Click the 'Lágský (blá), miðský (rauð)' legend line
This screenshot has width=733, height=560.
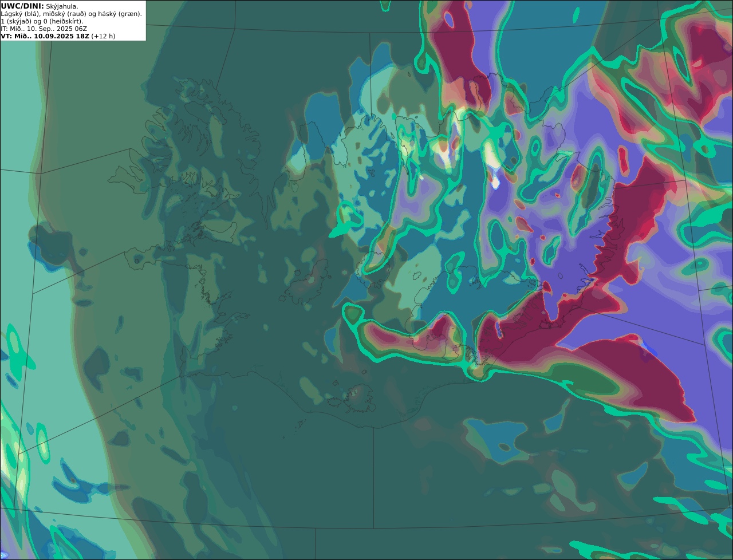[x=72, y=14]
